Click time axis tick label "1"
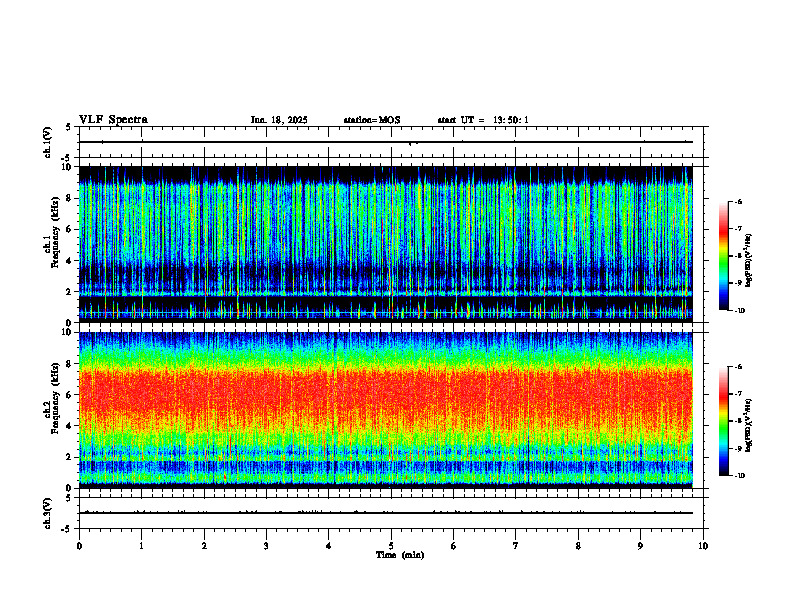The height and width of the screenshot is (612, 792). (x=141, y=546)
